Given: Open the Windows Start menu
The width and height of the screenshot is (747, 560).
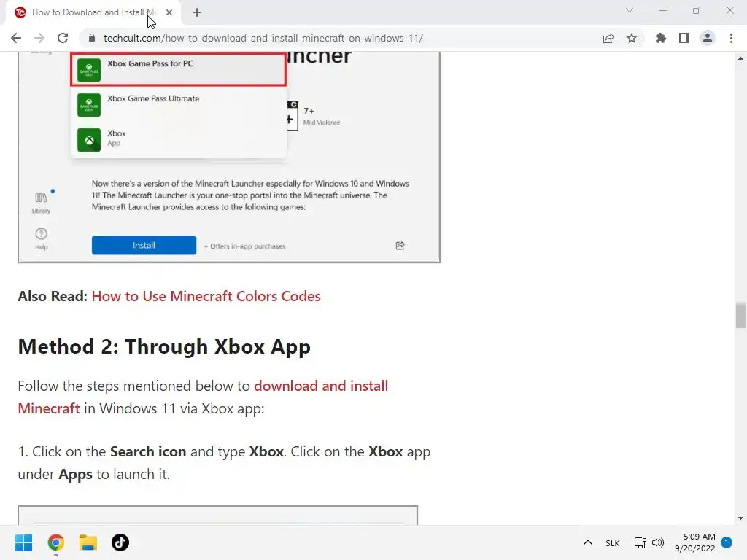Looking at the screenshot, I should (x=24, y=542).
